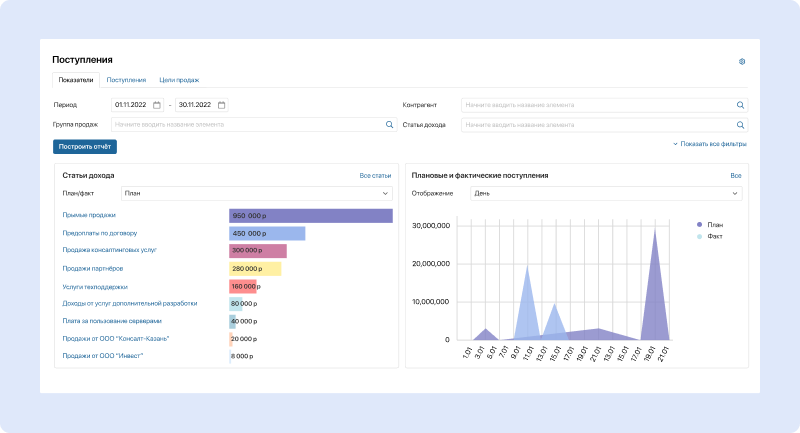Click the 30,000,000 axis label

(x=431, y=225)
